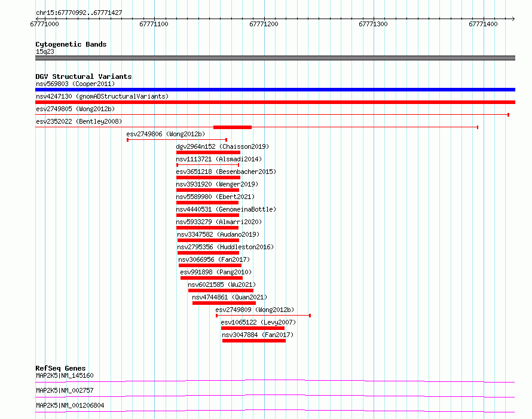The width and height of the screenshot is (532, 419).
Task: Click nsv1113721 (Alsmadi2014) label
Action: pyautogui.click(x=219, y=159)
